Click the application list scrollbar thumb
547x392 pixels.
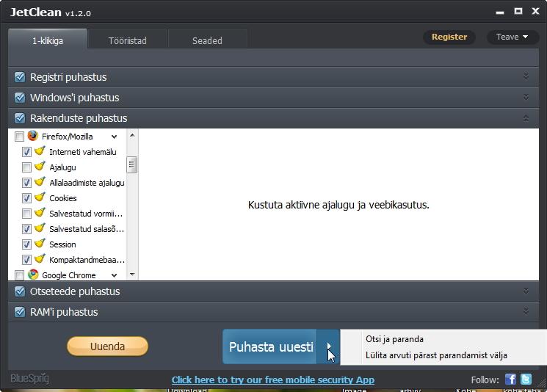(x=132, y=164)
